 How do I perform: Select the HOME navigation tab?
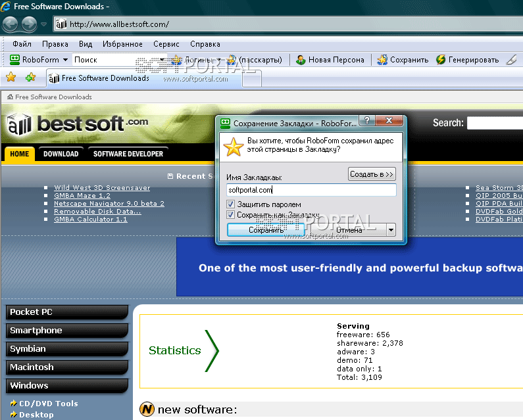[x=19, y=154]
